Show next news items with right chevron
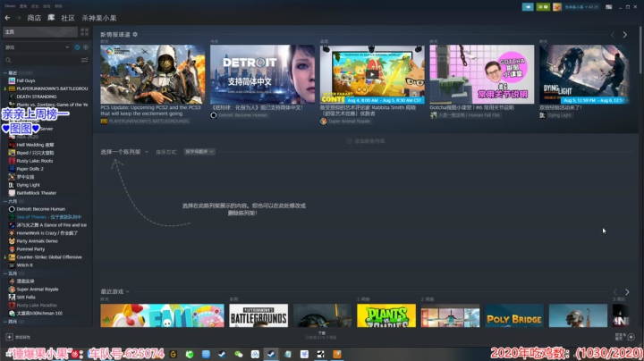 coord(624,35)
